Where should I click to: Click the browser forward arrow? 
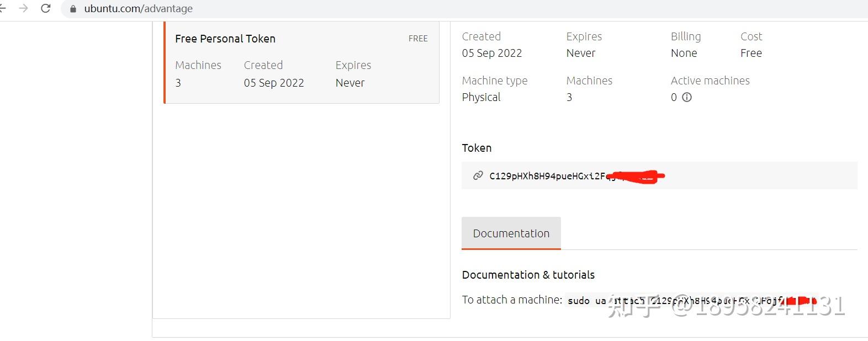coord(23,8)
